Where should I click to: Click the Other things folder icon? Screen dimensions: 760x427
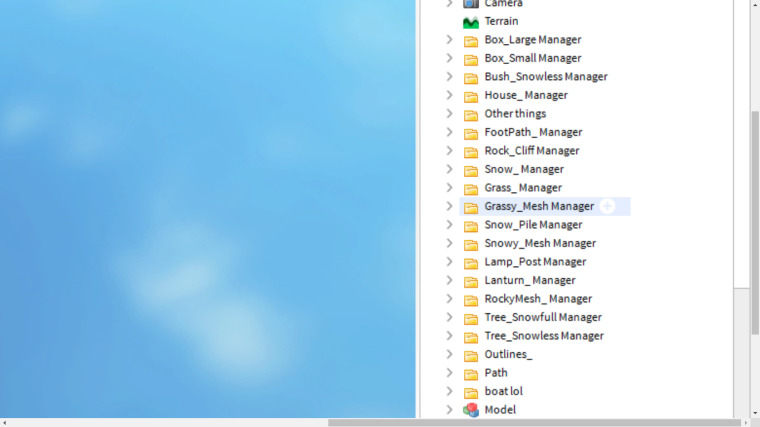pos(471,114)
